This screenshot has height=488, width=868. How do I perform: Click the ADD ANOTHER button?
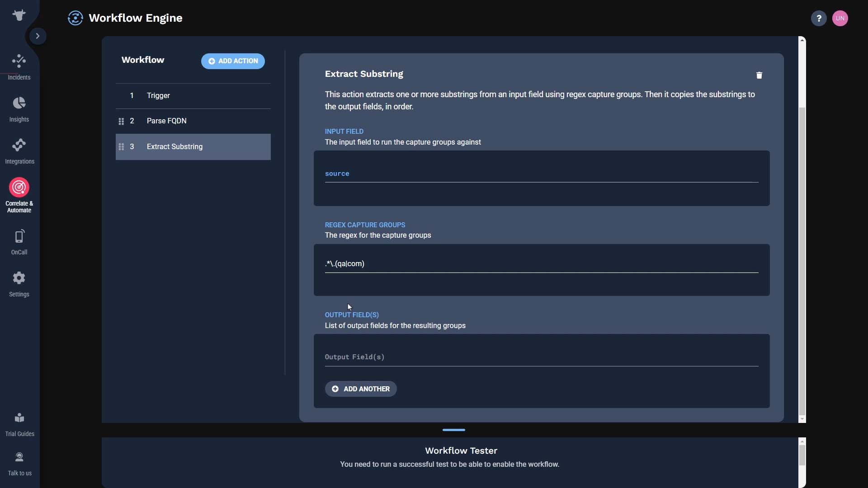(x=361, y=389)
